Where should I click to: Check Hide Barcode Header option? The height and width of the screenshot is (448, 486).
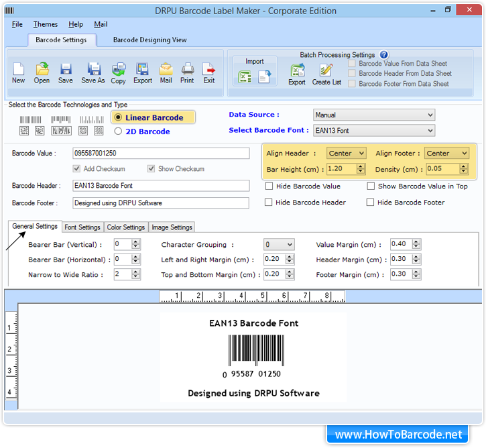pos(268,203)
